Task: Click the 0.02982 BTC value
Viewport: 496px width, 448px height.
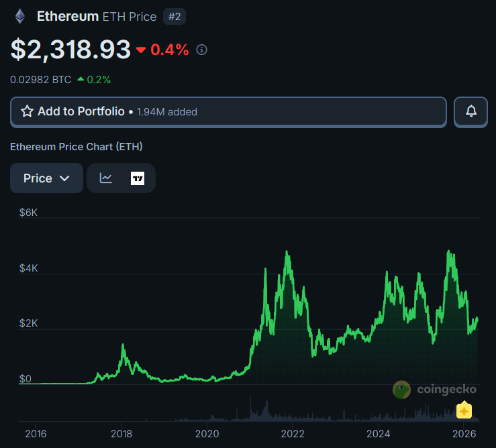Action: pos(40,80)
